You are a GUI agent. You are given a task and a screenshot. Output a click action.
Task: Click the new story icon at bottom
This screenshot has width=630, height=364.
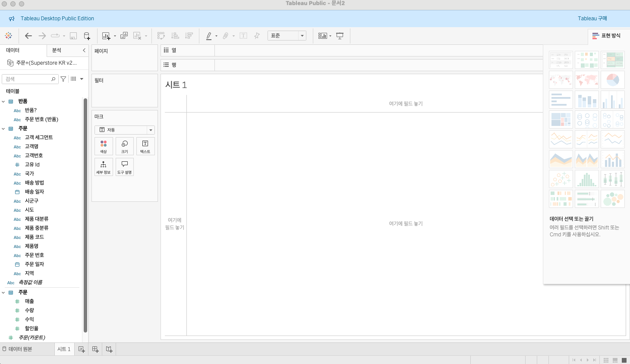coord(109,349)
